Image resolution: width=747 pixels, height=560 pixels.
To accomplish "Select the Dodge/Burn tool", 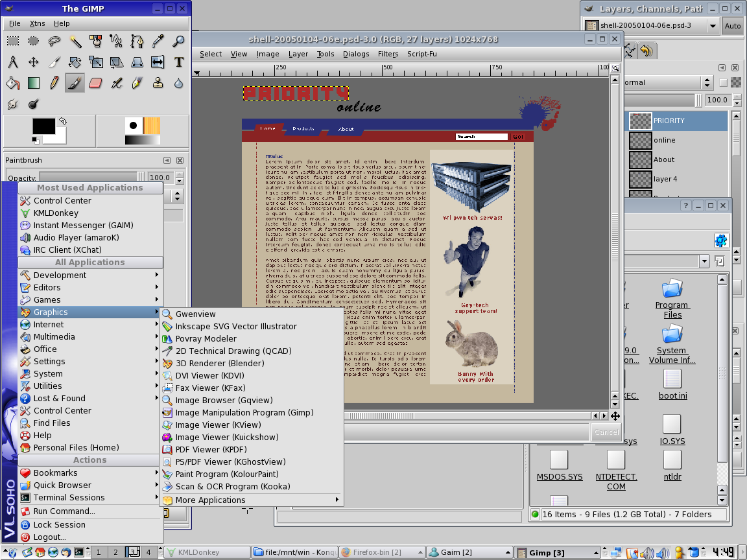I will (x=33, y=104).
